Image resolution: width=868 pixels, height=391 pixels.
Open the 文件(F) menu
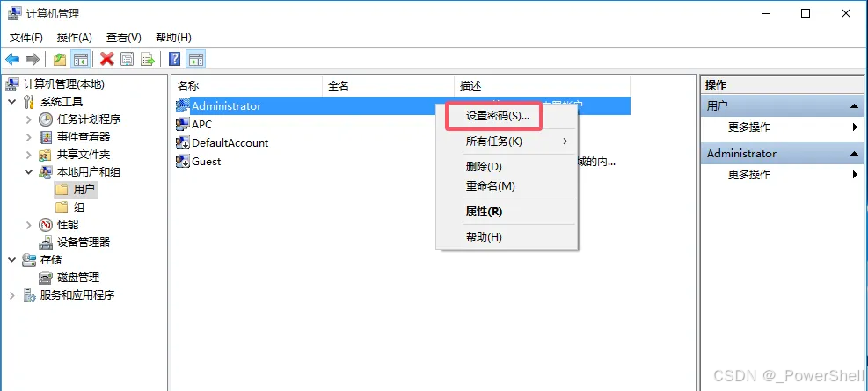tap(26, 38)
